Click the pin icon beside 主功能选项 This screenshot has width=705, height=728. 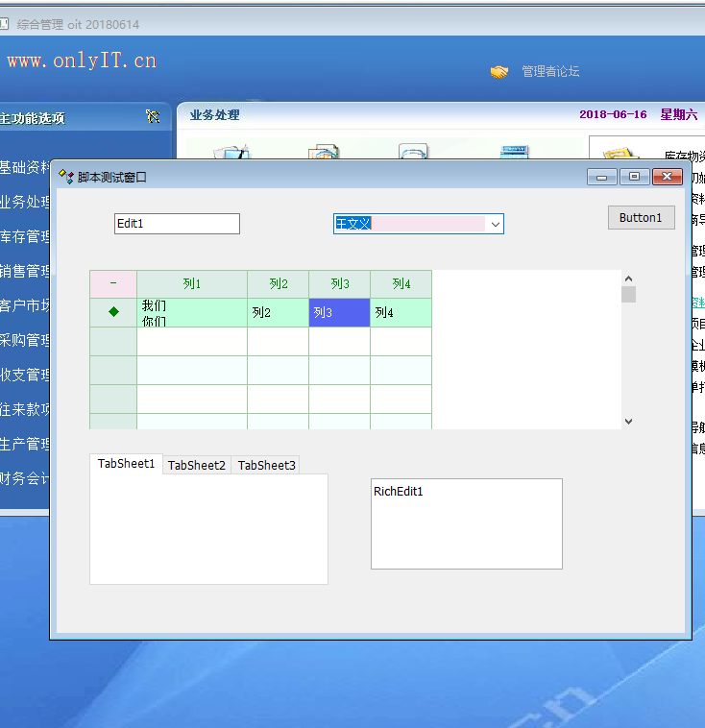(153, 116)
